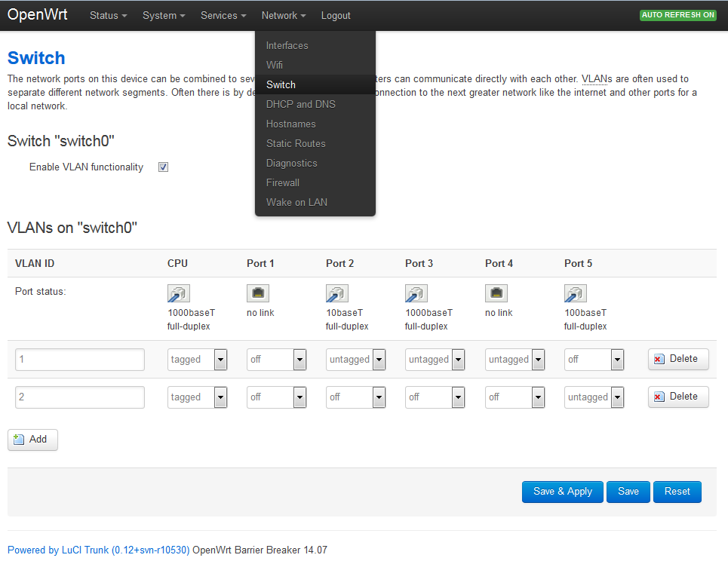This screenshot has height=564, width=728.
Task: Click the CPU port status icon
Action: pyautogui.click(x=179, y=293)
